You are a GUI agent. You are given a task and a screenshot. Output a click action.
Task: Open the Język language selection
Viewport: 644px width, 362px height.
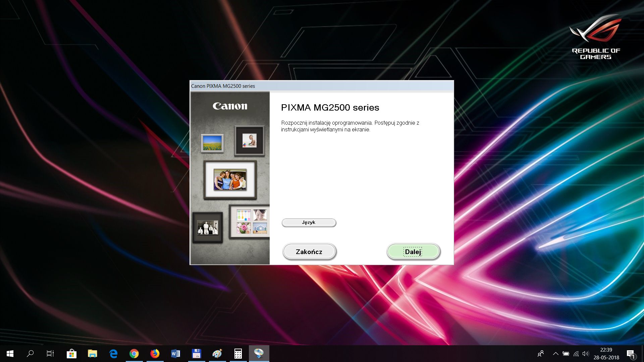click(x=309, y=222)
